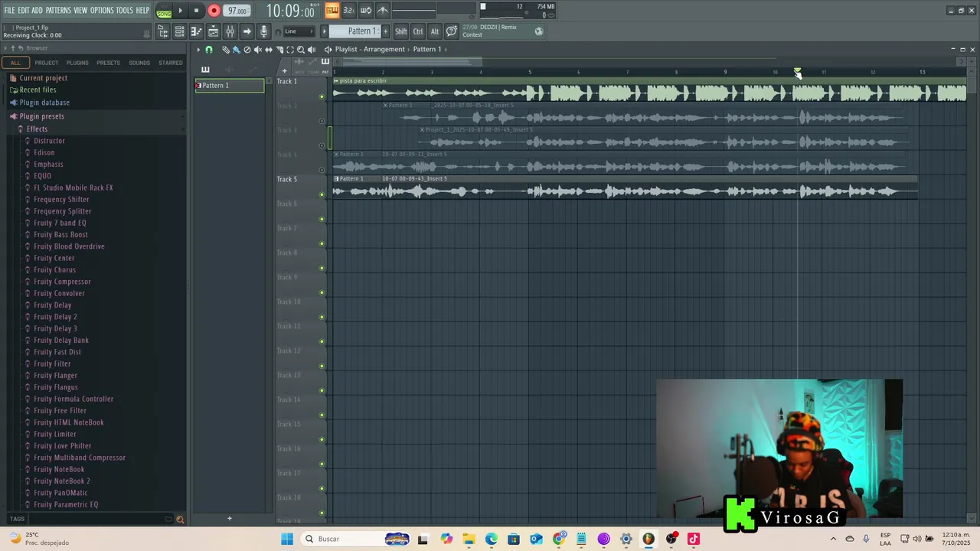
Task: Click the Shift typing keyboard button
Action: pos(401,31)
